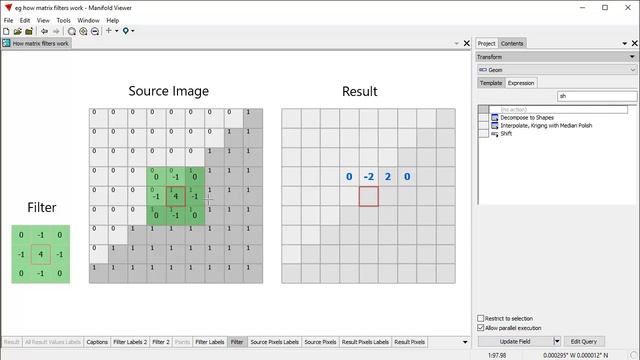The height and width of the screenshot is (360, 640).
Task: Open the plus cursor mode dropdown arrow
Action: [116, 31]
